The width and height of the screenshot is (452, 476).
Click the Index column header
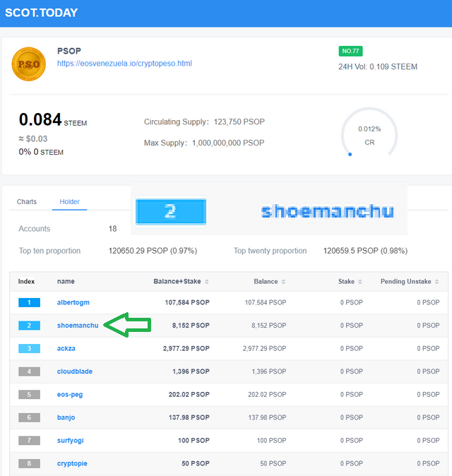coord(26,281)
